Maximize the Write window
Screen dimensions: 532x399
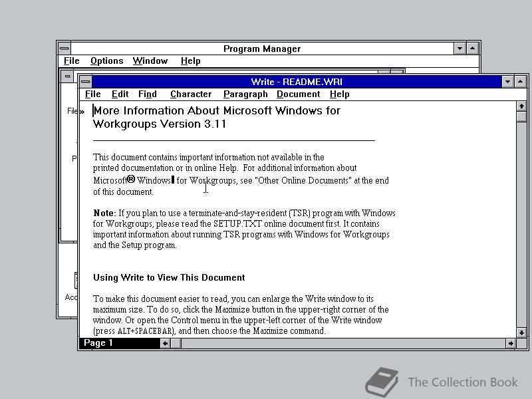521,81
